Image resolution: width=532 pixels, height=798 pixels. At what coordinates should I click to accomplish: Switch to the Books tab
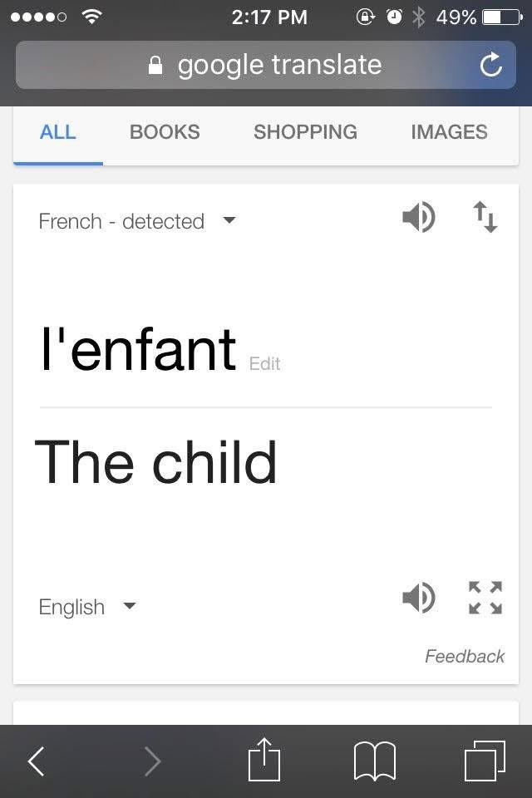tap(165, 132)
